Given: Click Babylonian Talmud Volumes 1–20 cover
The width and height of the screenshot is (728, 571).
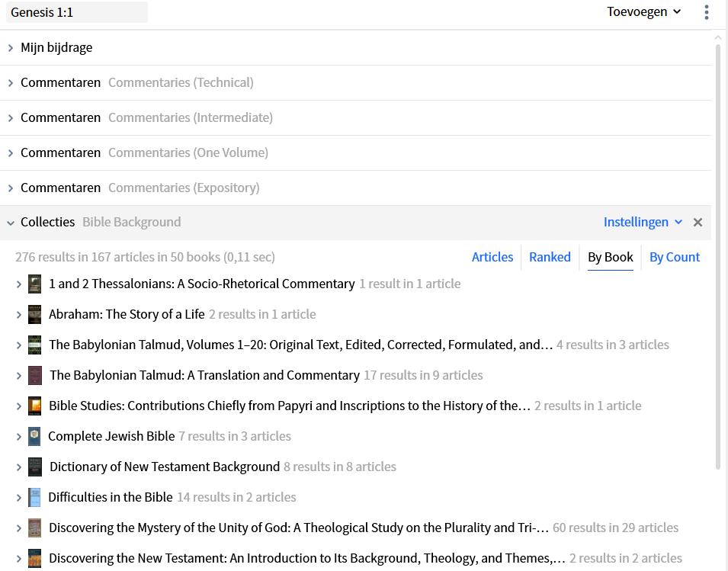Looking at the screenshot, I should 35,345.
